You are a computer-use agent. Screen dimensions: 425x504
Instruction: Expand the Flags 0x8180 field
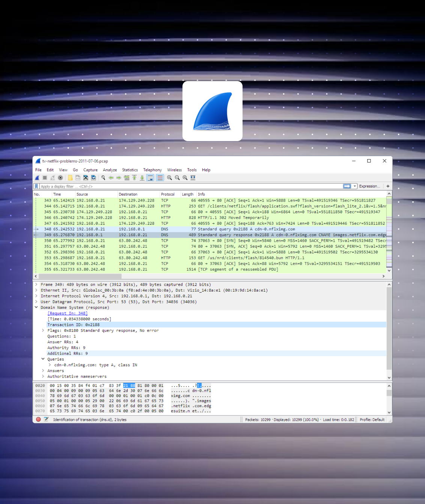coord(43,331)
